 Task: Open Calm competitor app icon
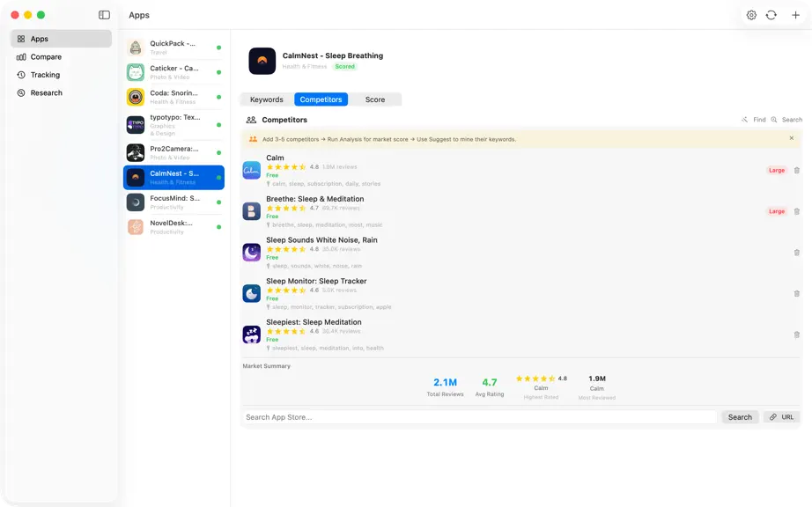click(252, 170)
